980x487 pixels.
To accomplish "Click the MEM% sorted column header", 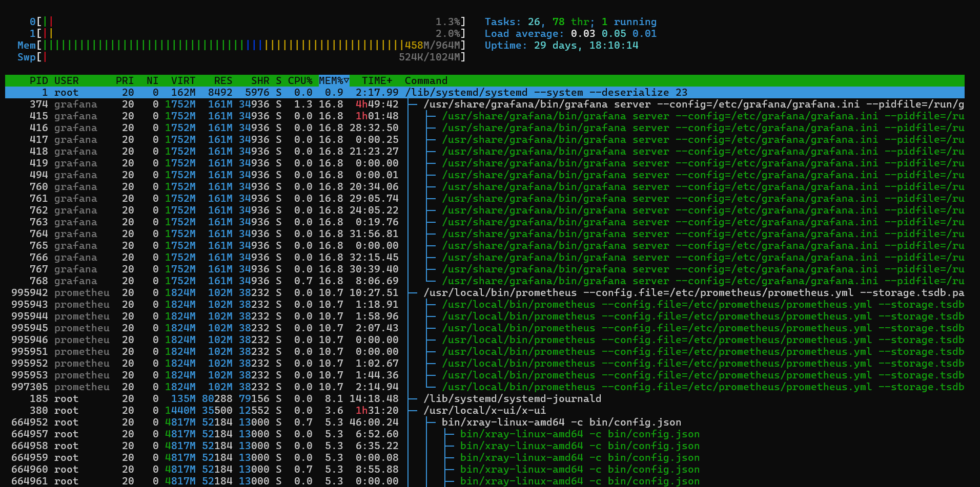I will coord(334,81).
